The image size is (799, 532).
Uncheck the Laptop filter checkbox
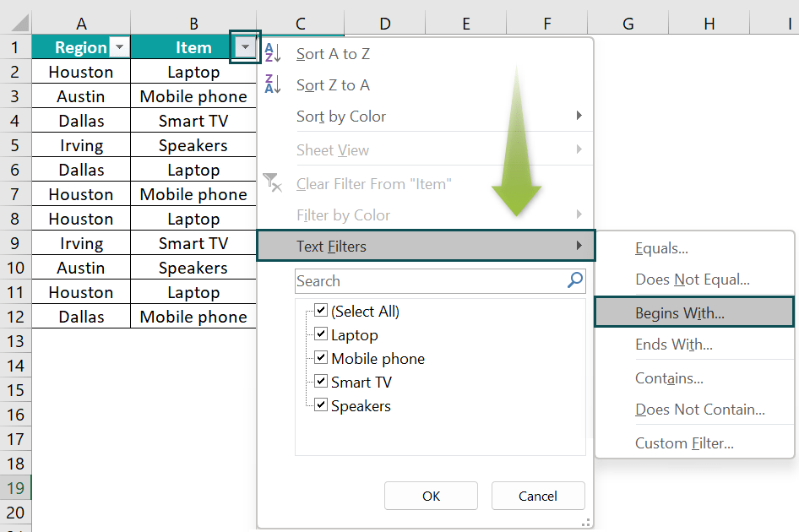click(320, 334)
